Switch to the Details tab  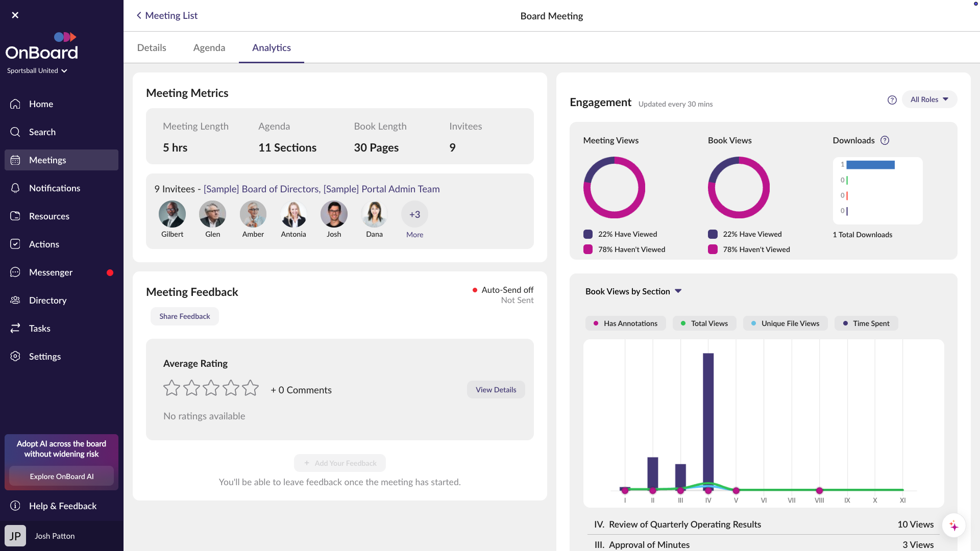152,48
